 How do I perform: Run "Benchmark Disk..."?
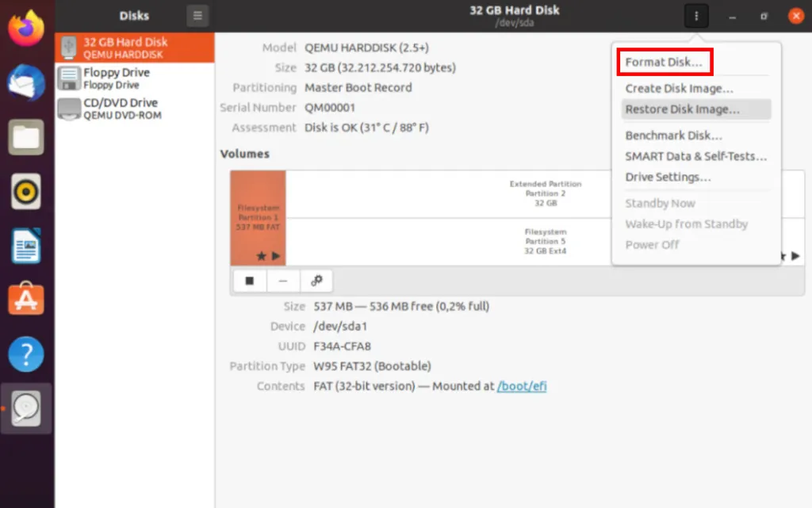coord(673,135)
